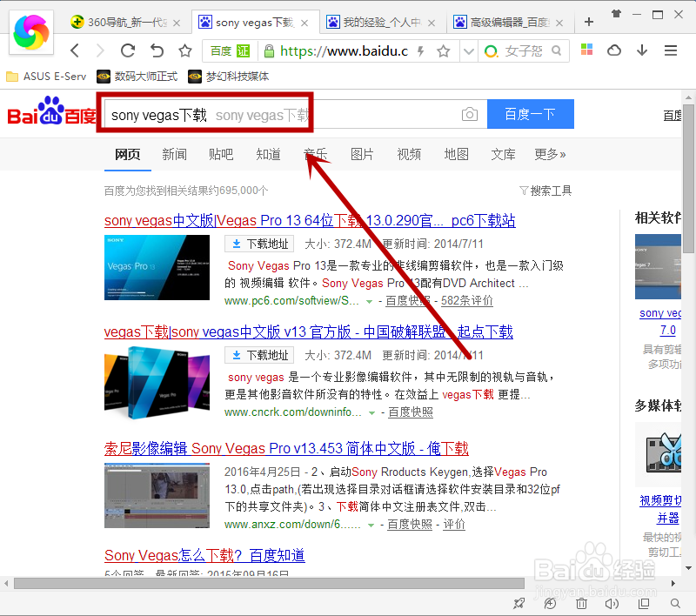Select the 图片 search category

point(362,155)
